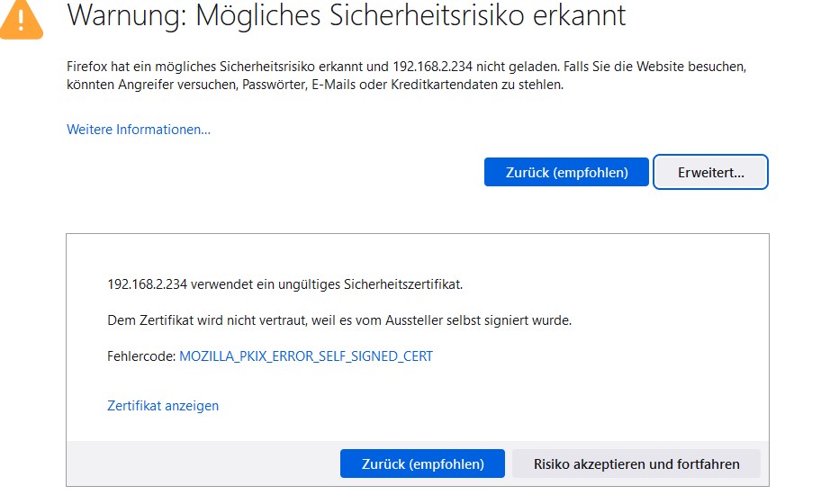
Task: Select Risiko akzeptieren und fortfahren
Action: click(636, 463)
